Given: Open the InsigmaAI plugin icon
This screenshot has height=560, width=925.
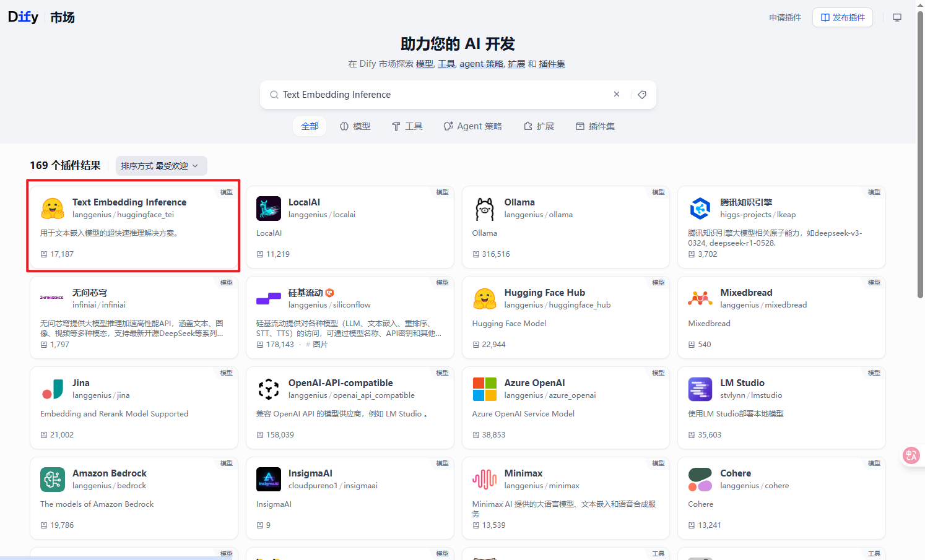Looking at the screenshot, I should point(269,480).
